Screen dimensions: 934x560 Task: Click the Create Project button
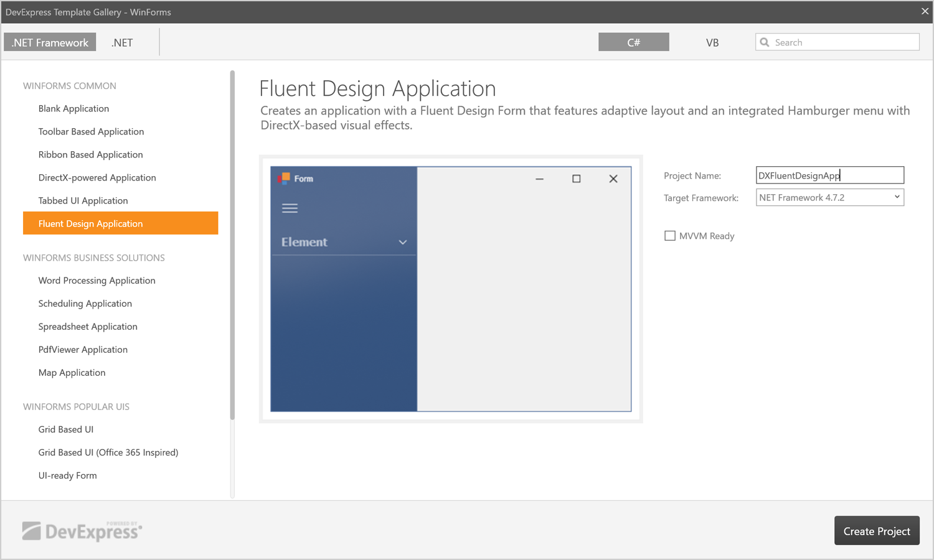click(876, 531)
